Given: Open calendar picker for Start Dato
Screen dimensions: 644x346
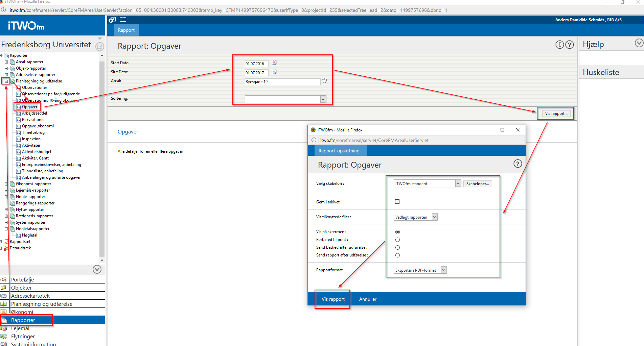Looking at the screenshot, I should 274,63.
